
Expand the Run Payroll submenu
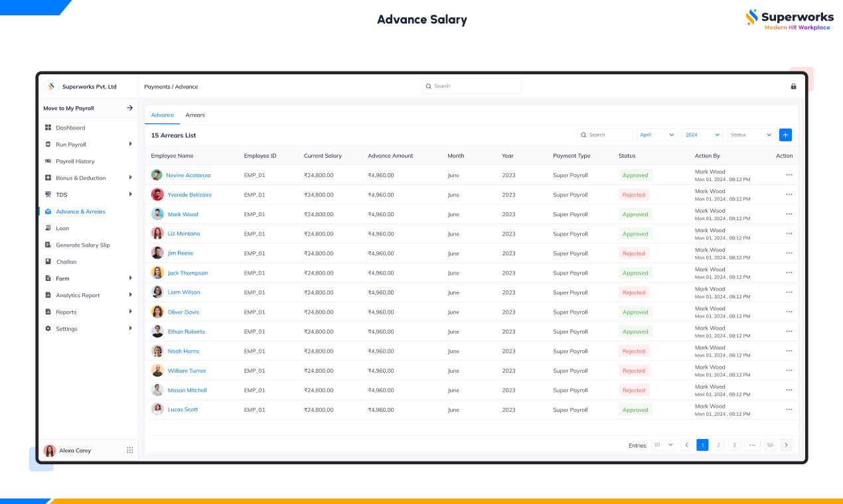[130, 144]
